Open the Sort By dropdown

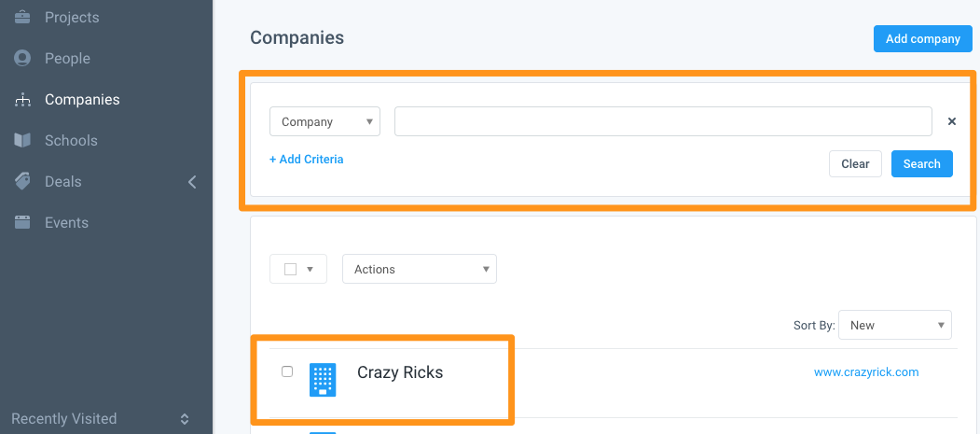[894, 325]
